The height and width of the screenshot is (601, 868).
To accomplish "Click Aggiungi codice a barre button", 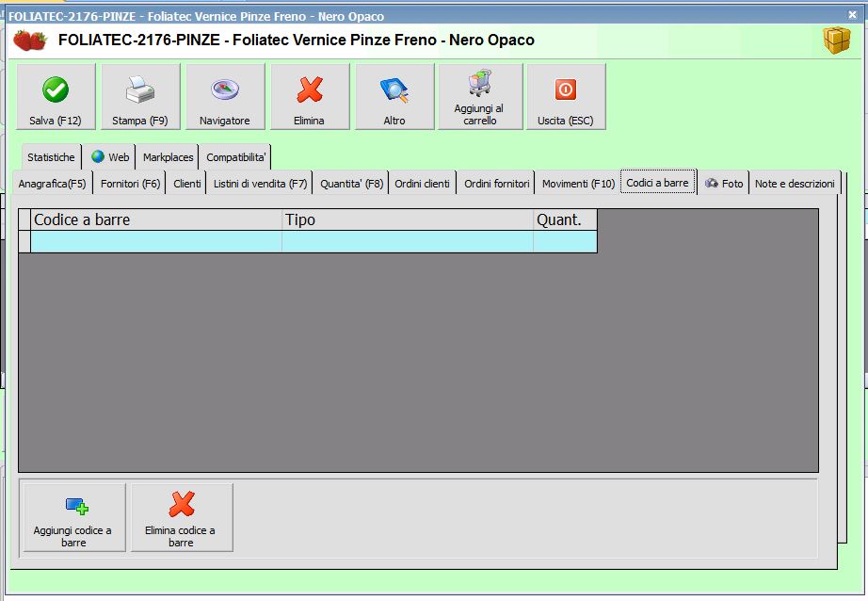I will pyautogui.click(x=74, y=517).
